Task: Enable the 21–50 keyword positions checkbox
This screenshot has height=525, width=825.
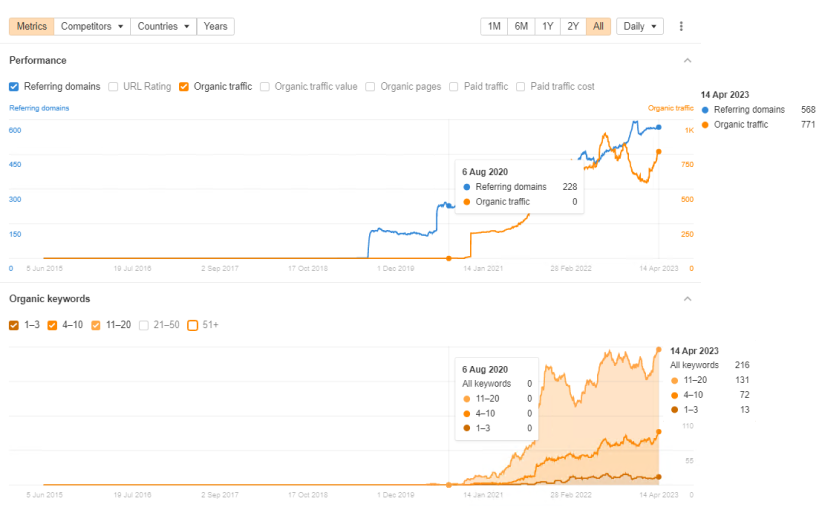Action: pyautogui.click(x=144, y=326)
